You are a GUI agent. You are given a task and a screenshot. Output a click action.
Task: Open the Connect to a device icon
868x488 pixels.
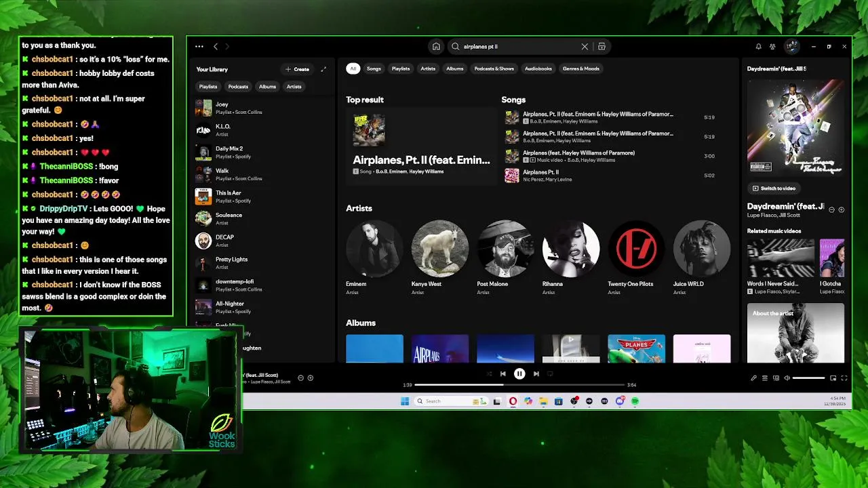tap(776, 378)
